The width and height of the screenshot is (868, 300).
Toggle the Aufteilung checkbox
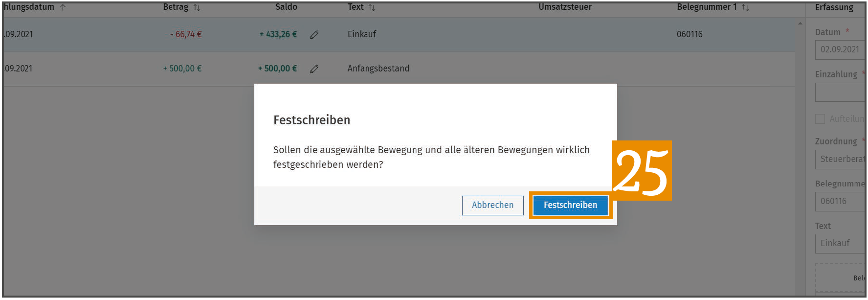[x=820, y=119]
